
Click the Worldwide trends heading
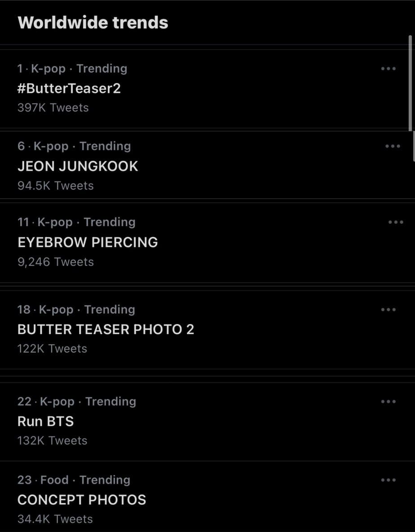pos(93,22)
